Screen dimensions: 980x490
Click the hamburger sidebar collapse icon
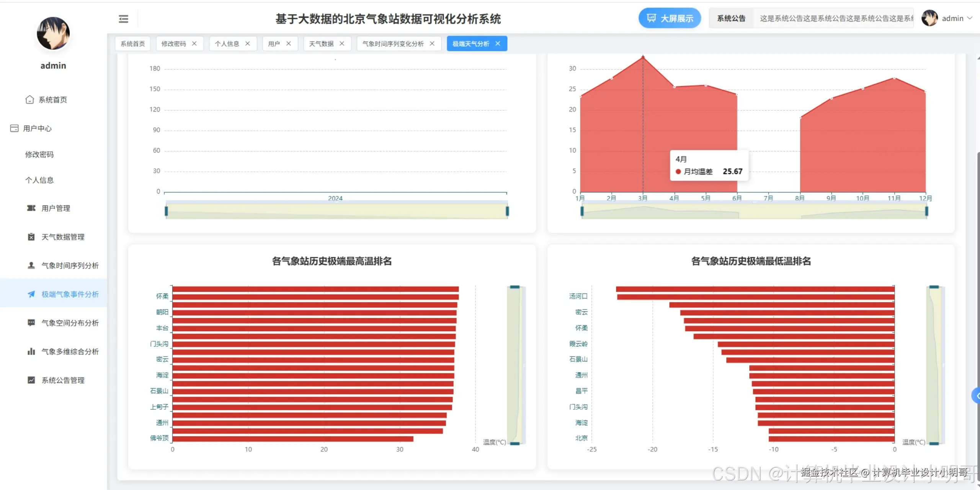click(x=123, y=19)
